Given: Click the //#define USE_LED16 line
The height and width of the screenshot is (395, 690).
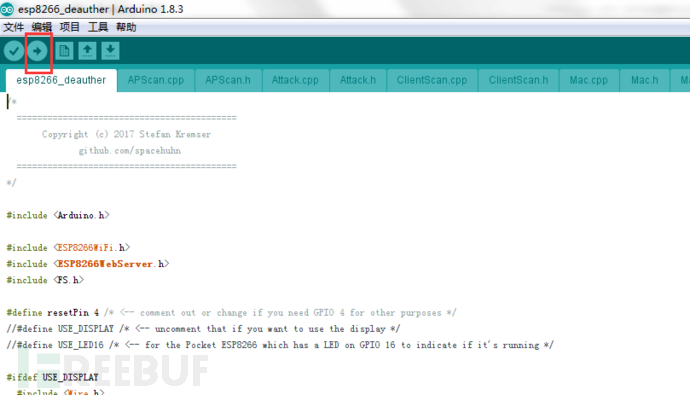Looking at the screenshot, I should click(280, 345).
